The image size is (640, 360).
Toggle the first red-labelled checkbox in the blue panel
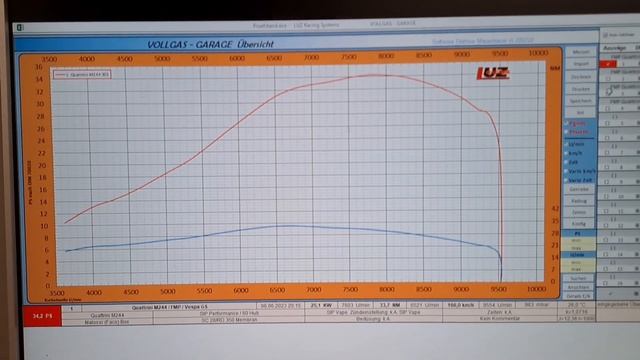(x=567, y=123)
